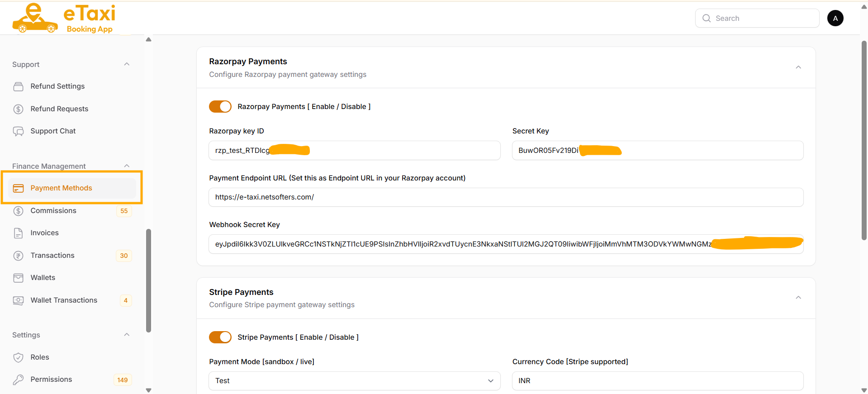This screenshot has height=394, width=868.
Task: Click the Webhook Secret Key field
Action: click(x=506, y=244)
